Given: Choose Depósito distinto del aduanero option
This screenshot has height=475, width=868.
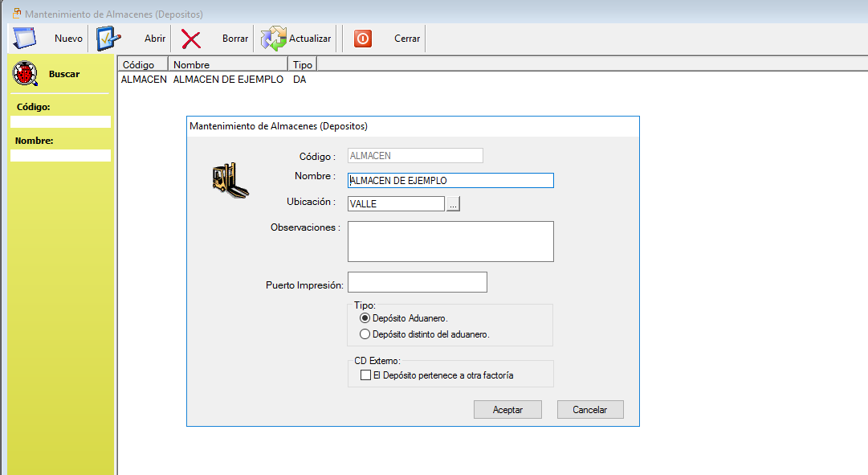Looking at the screenshot, I should click(x=365, y=334).
